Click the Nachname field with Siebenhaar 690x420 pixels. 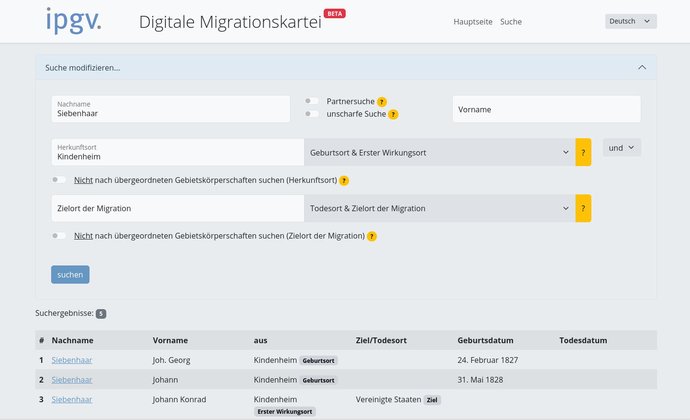click(171, 109)
